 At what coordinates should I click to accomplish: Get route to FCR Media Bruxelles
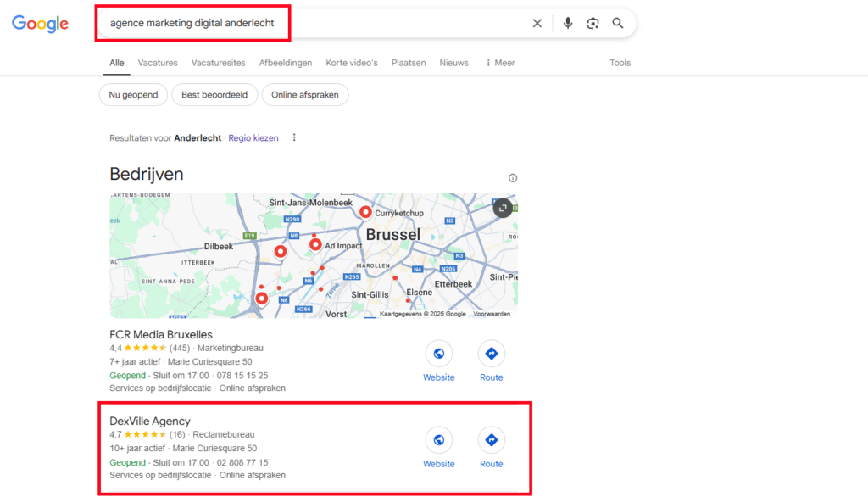point(491,354)
